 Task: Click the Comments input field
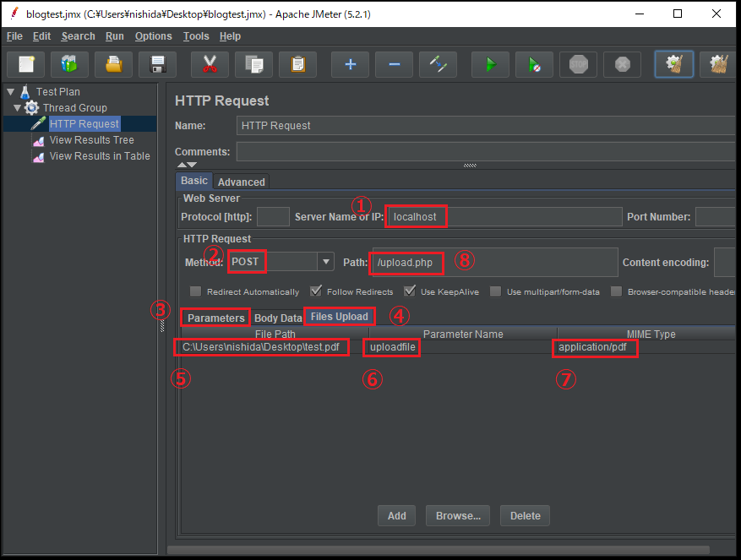tap(486, 152)
